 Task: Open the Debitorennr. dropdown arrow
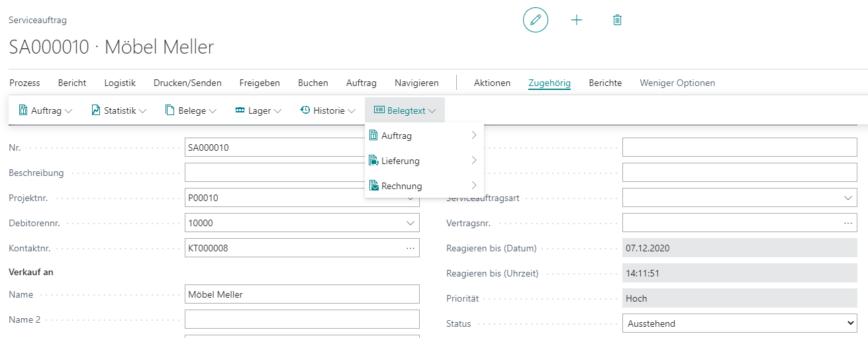[410, 223]
